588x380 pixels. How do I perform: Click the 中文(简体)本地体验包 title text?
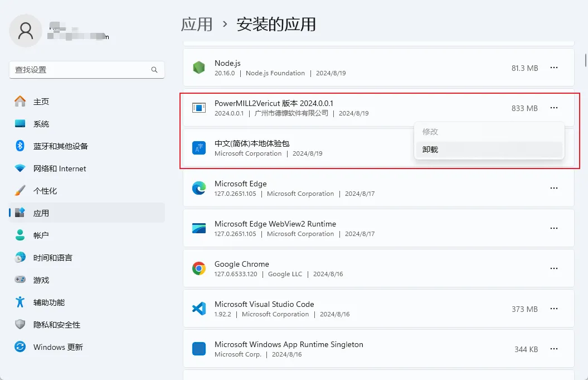pos(252,143)
